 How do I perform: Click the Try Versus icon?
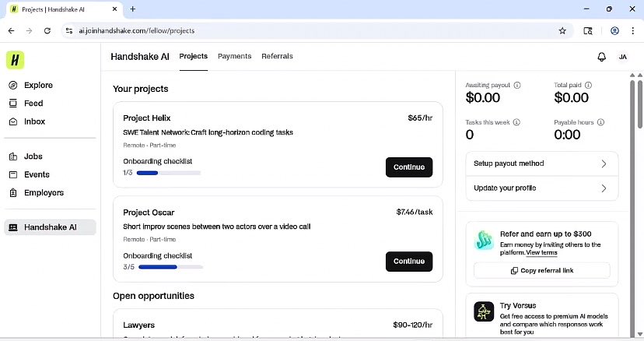484,311
